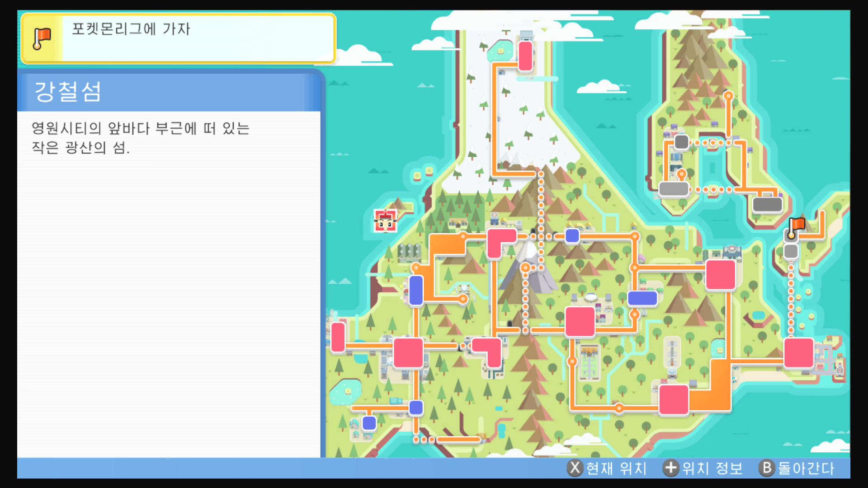
Task: Click the description line 작은 광산의 섬.
Action: pos(80,147)
